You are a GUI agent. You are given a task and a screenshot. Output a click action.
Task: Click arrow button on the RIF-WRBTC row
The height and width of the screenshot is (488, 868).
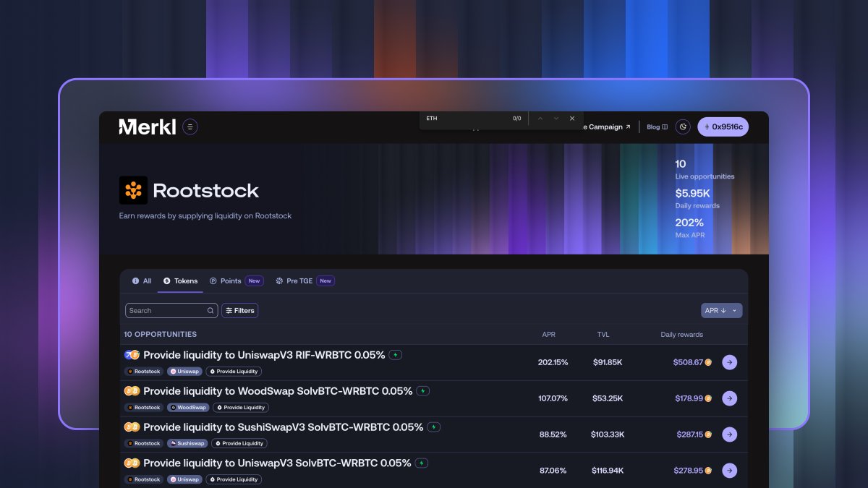(730, 362)
